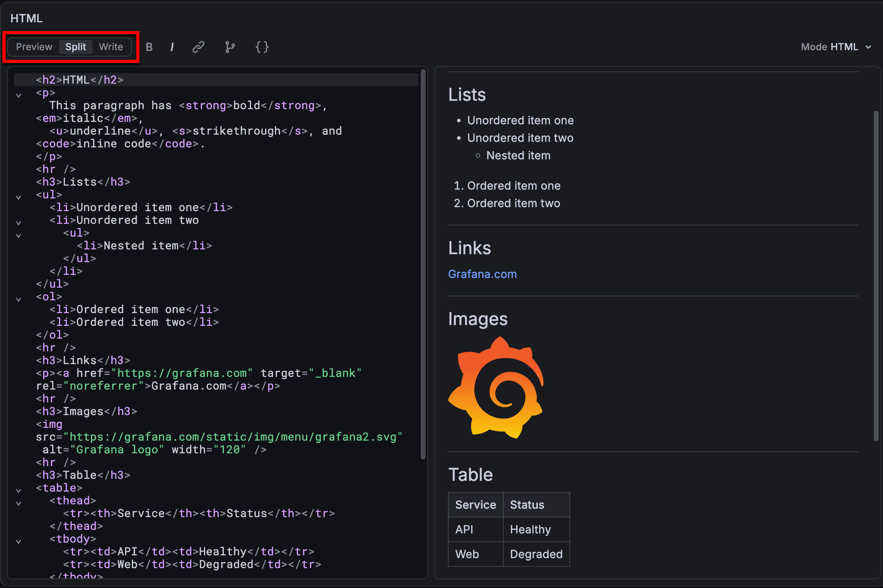
Task: Collapse the first <ul> fold arrow
Action: click(18, 198)
